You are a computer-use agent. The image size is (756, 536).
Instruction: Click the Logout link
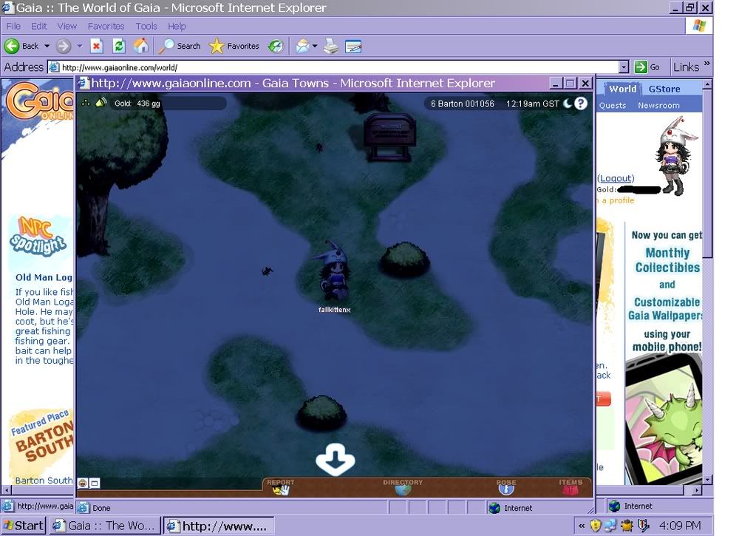(616, 178)
